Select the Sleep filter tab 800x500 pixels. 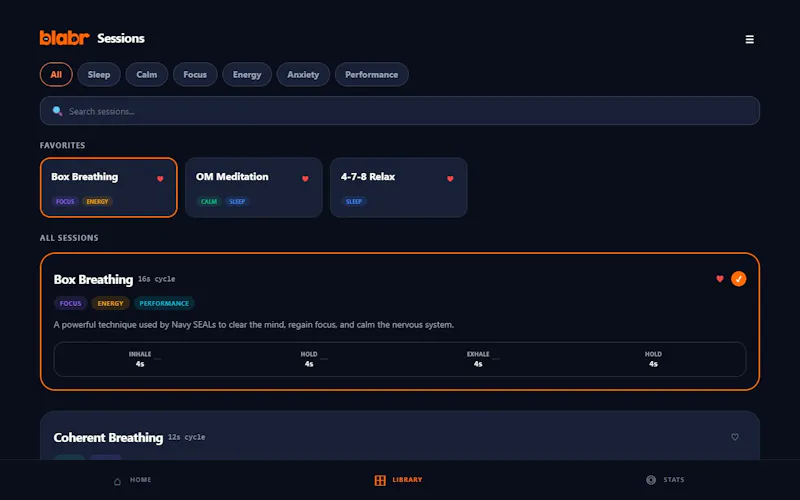pyautogui.click(x=99, y=74)
